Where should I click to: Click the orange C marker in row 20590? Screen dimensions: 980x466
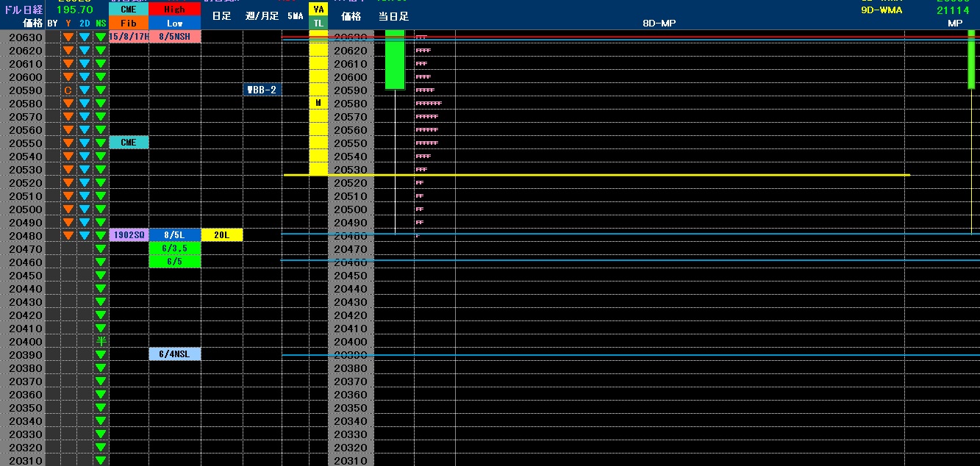point(68,90)
